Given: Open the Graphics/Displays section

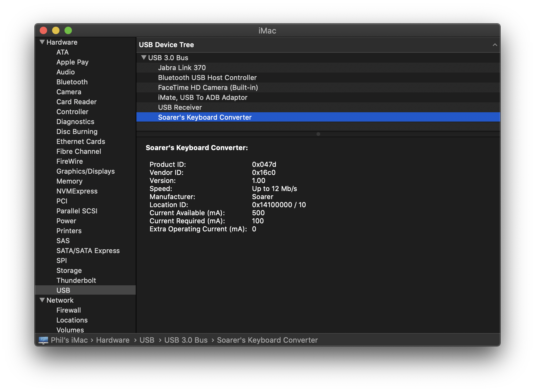Looking at the screenshot, I should click(x=86, y=171).
